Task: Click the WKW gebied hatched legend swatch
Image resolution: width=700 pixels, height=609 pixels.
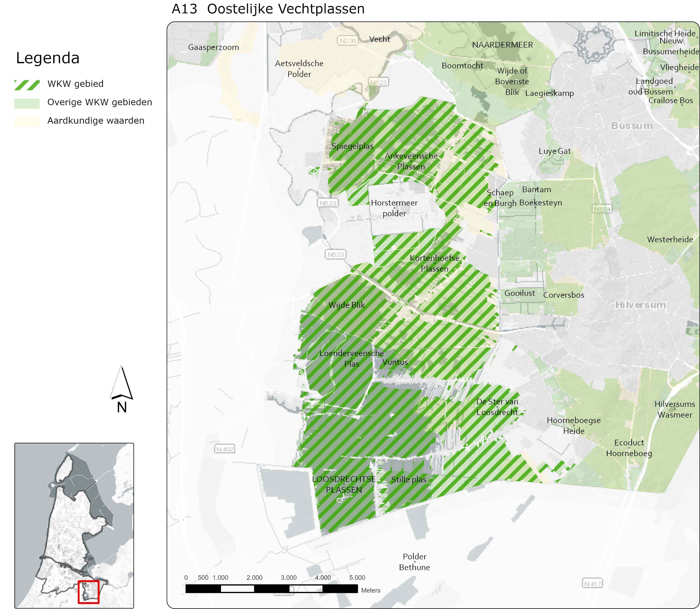Action: (x=27, y=85)
